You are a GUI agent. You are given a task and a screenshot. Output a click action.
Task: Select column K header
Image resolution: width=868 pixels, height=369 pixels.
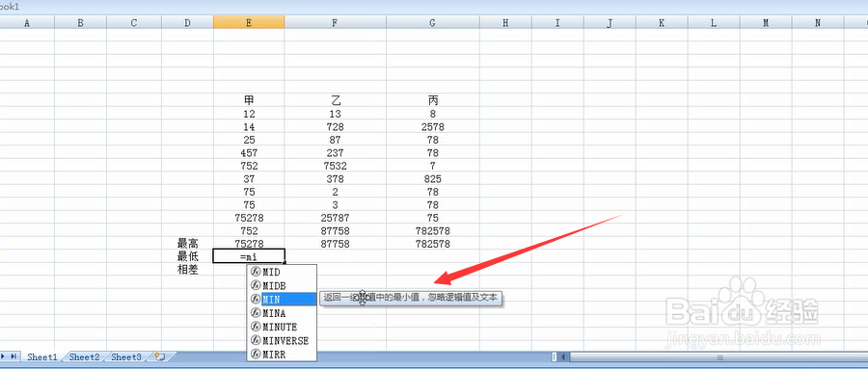pyautogui.click(x=662, y=23)
